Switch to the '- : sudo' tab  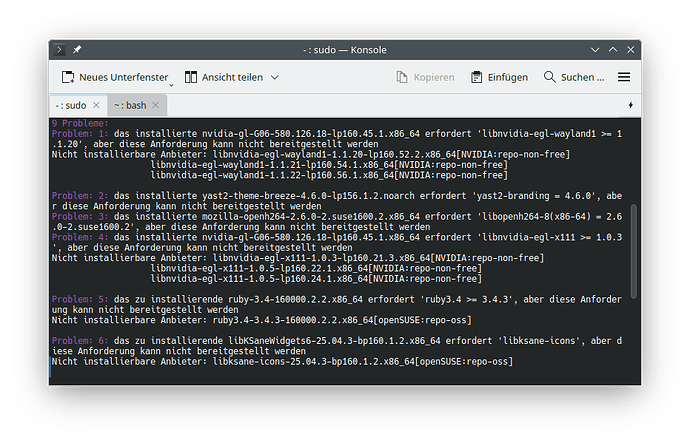tap(69, 105)
